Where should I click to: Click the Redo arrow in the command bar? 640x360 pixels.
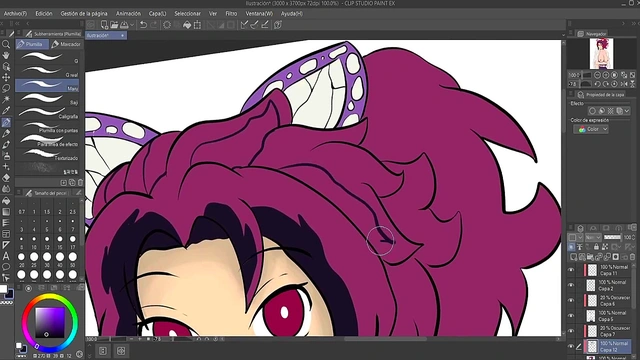click(x=154, y=25)
